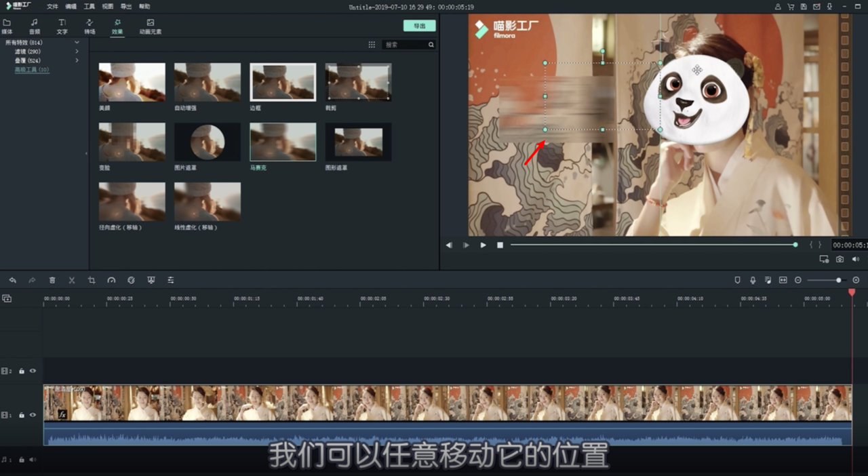Open the shopping cart icon in title bar
This screenshot has width=868, height=476.
pos(791,7)
